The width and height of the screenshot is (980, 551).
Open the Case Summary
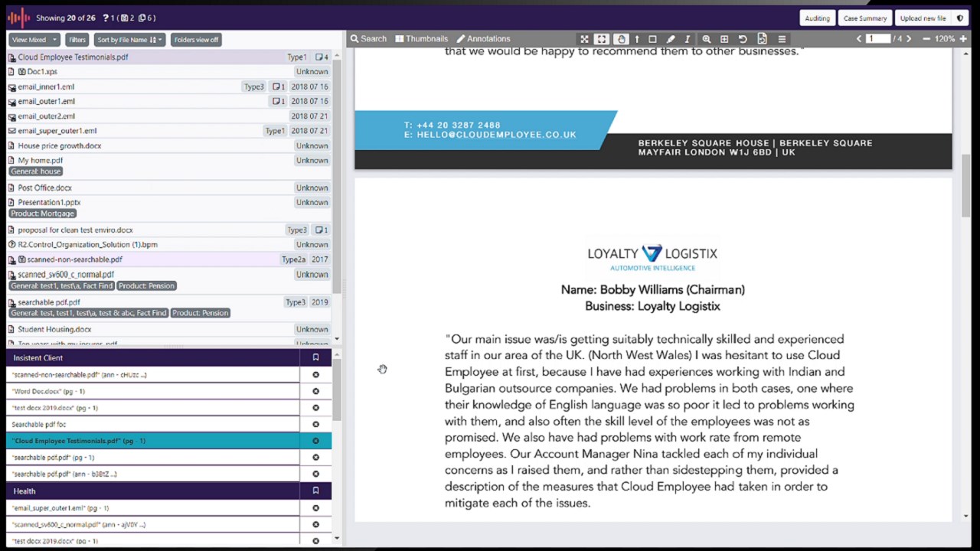865,18
